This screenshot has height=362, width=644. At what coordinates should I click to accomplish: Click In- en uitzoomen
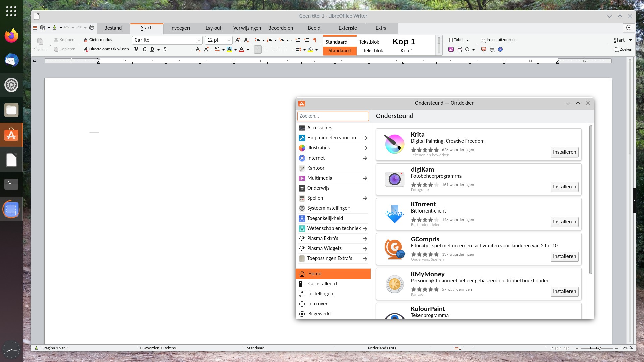coord(498,40)
